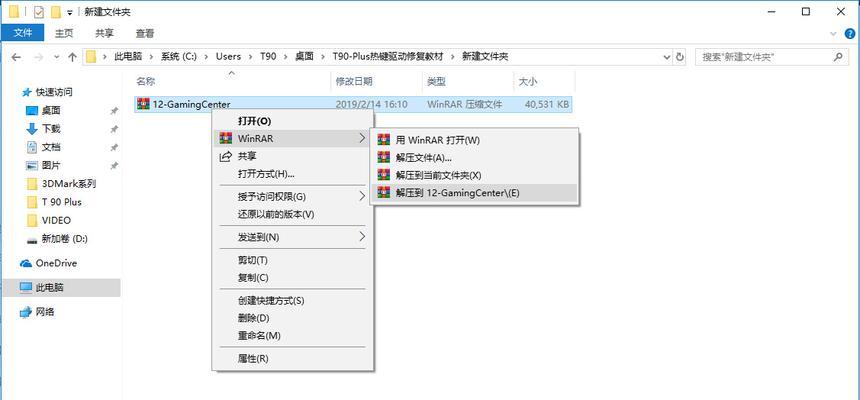Click the chevron after 桌面 in address bar
The height and width of the screenshot is (400, 860).
click(x=323, y=57)
